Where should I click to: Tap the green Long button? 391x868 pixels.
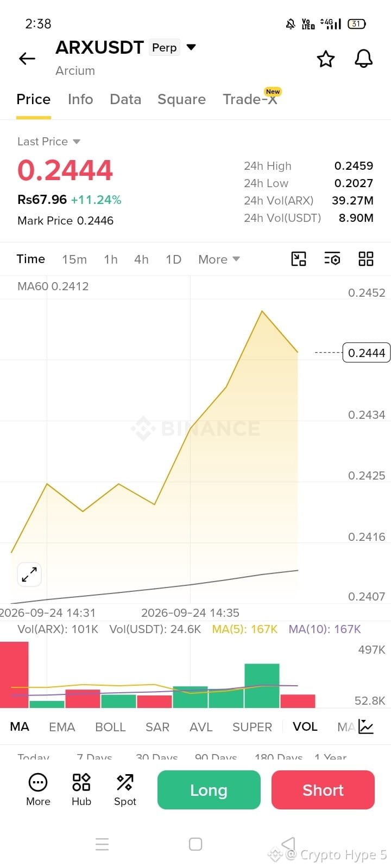209,790
